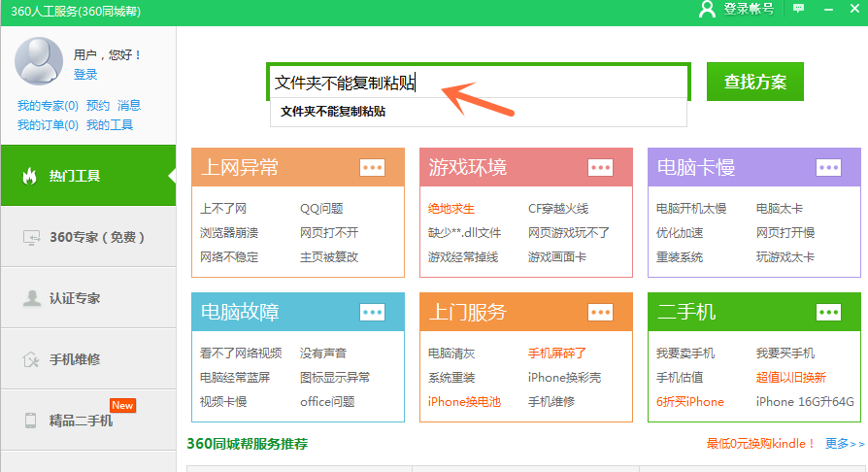
Task: Click the flame icon beside 热门工具
Action: click(29, 176)
